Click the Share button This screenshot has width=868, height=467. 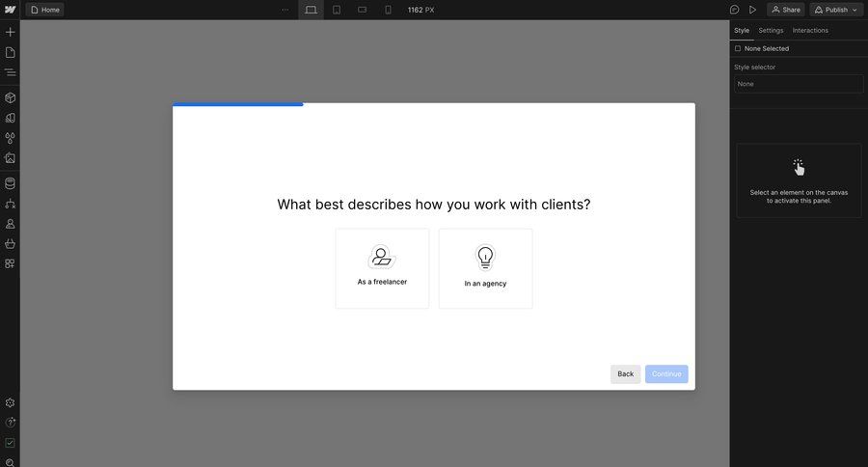(785, 10)
